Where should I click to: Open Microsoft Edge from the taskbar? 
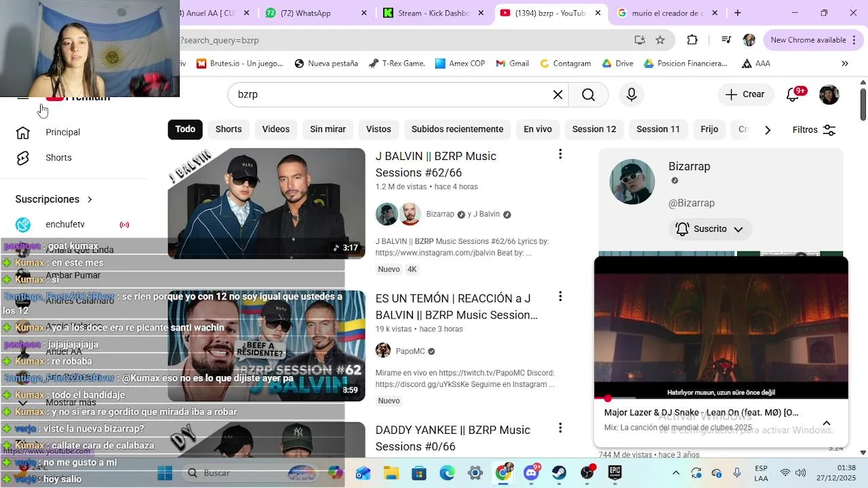[x=447, y=472]
